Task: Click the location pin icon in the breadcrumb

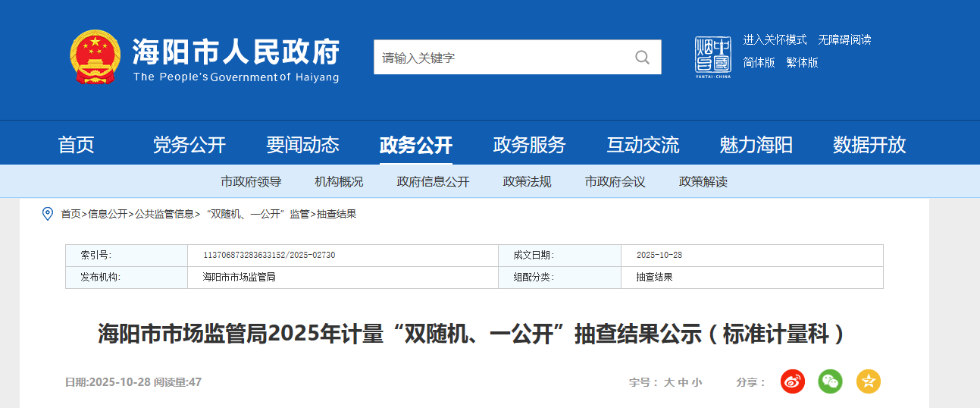Action: [48, 214]
